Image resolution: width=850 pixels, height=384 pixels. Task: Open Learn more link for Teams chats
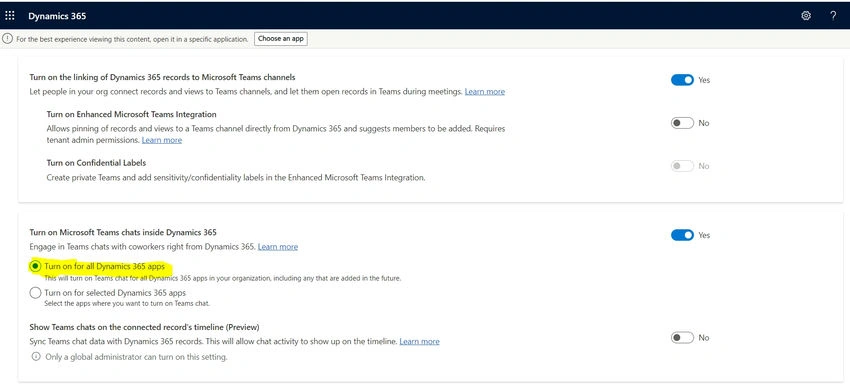(278, 247)
